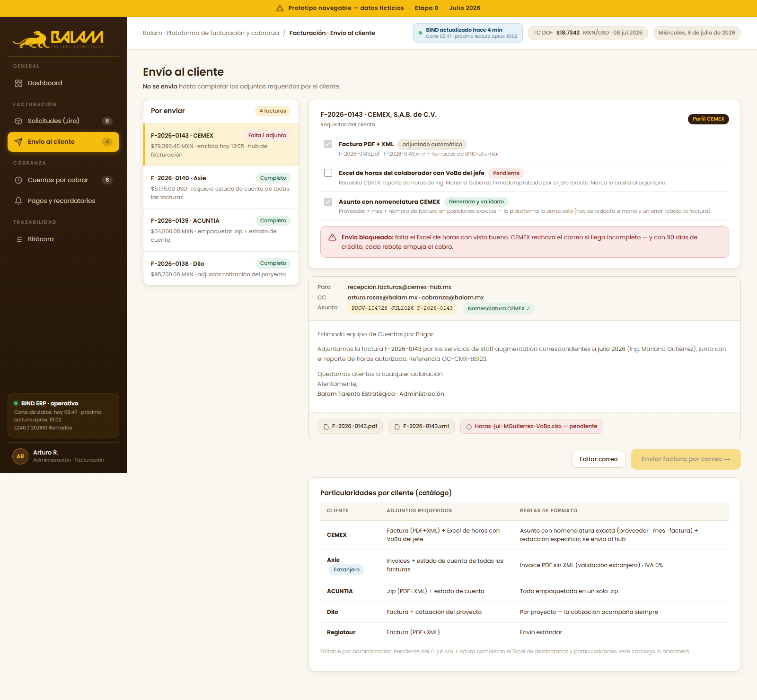
Task: Select invoice F-2026-0143 CEMEX in list
Action: (x=221, y=145)
